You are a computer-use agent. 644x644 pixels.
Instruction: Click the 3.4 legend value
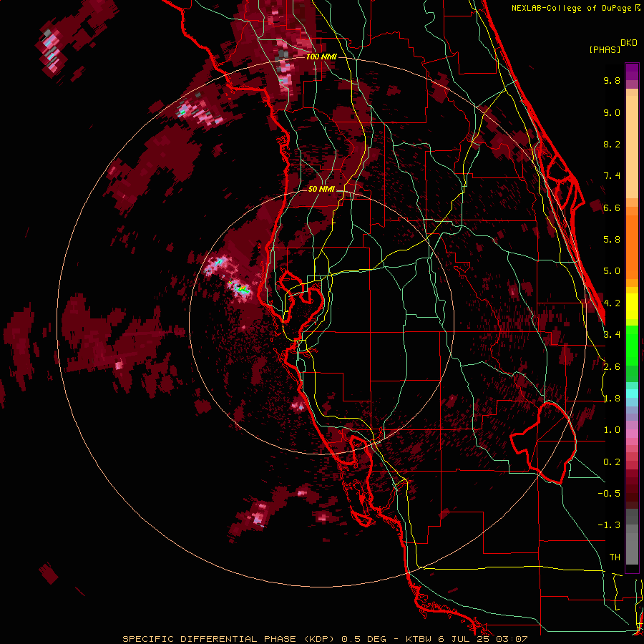click(x=612, y=334)
